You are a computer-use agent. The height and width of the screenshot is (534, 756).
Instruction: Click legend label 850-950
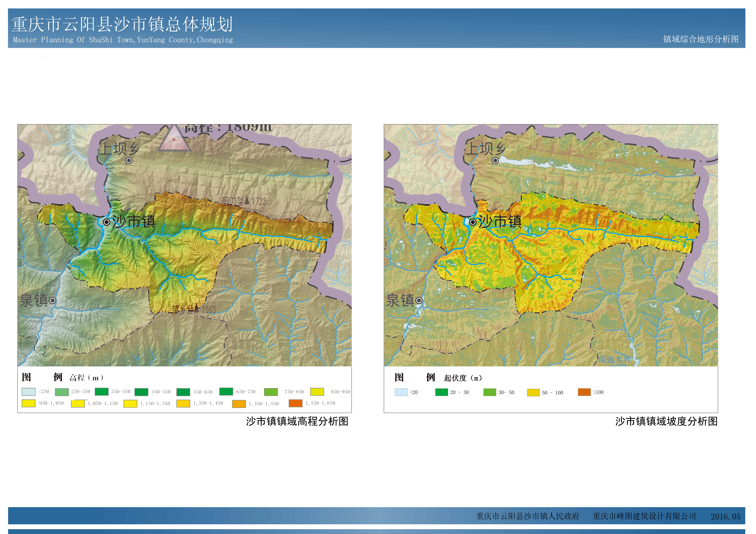[340, 392]
